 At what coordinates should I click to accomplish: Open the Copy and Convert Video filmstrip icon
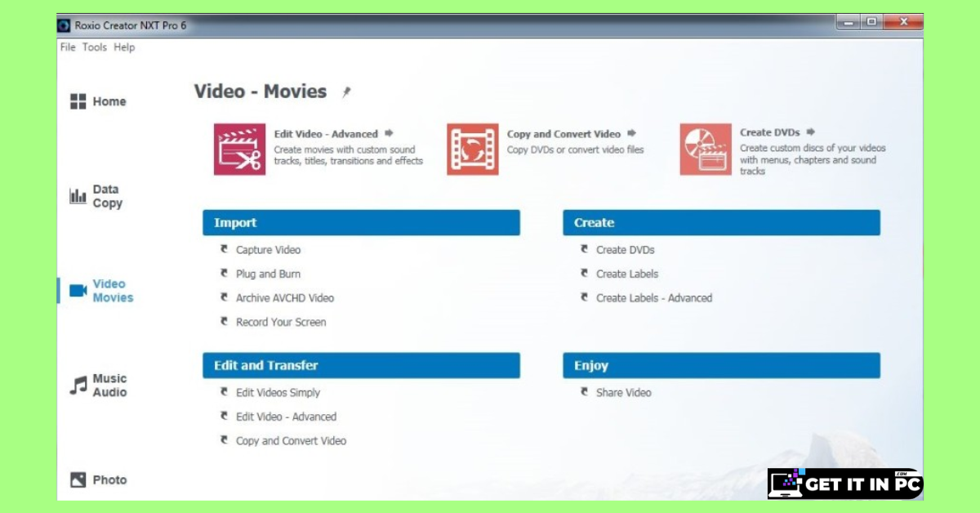tap(473, 149)
